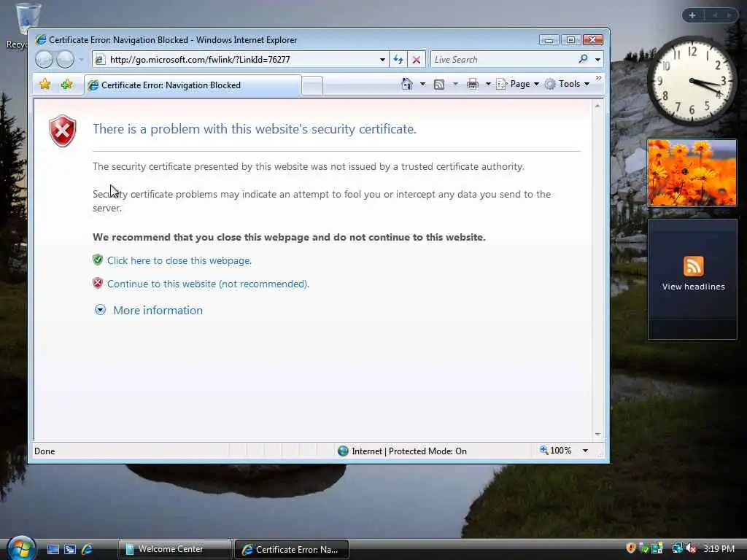The image size is (747, 560).
Task: Click Show Desktop quick launch icon
Action: [53, 550]
